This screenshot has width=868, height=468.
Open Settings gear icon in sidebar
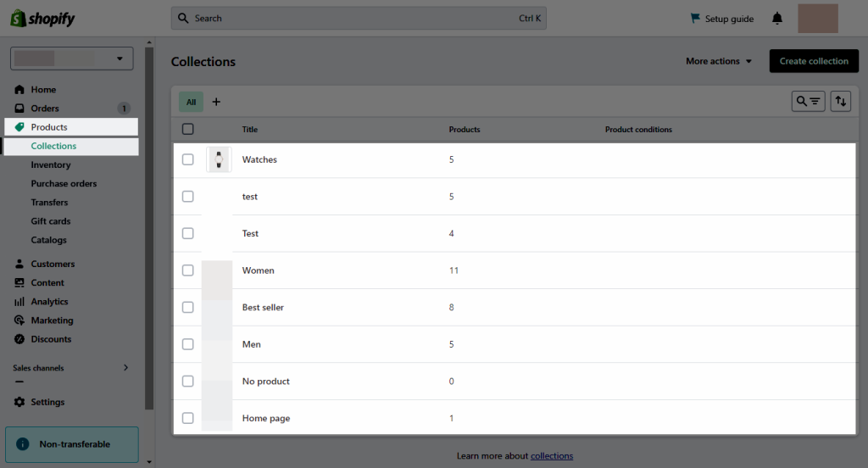pyautogui.click(x=19, y=402)
